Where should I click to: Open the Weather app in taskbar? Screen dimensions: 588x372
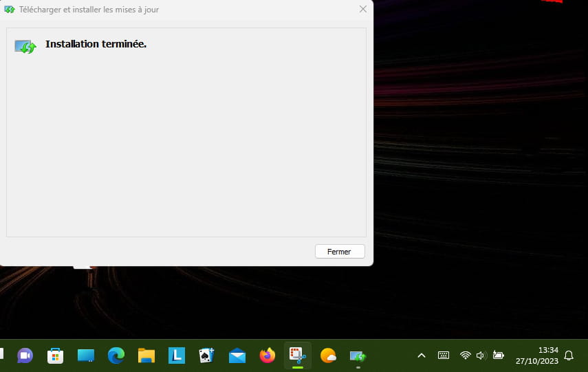coord(328,355)
